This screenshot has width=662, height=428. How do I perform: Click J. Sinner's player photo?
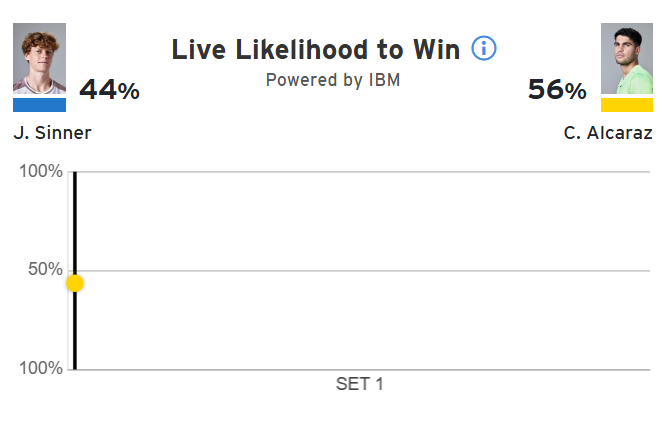(x=40, y=60)
